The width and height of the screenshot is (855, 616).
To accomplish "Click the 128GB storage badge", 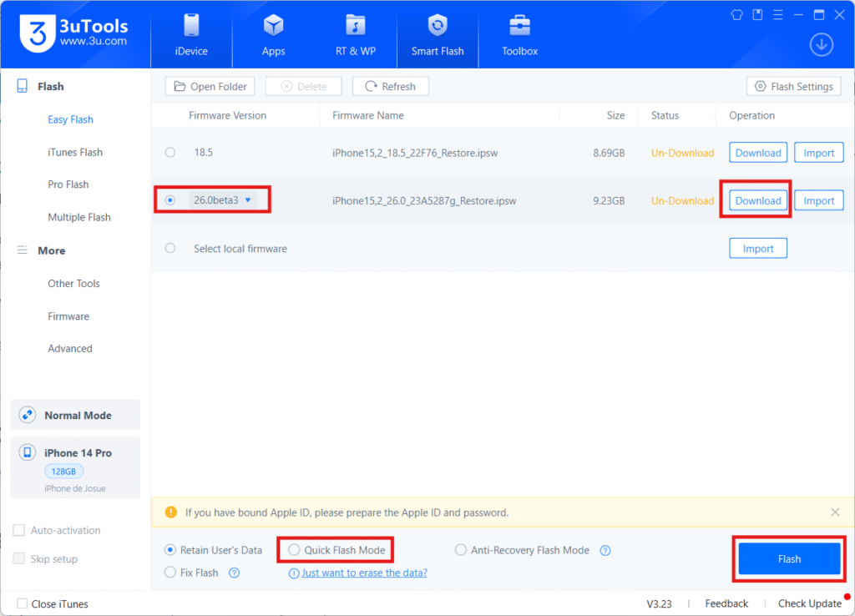I will pos(63,471).
